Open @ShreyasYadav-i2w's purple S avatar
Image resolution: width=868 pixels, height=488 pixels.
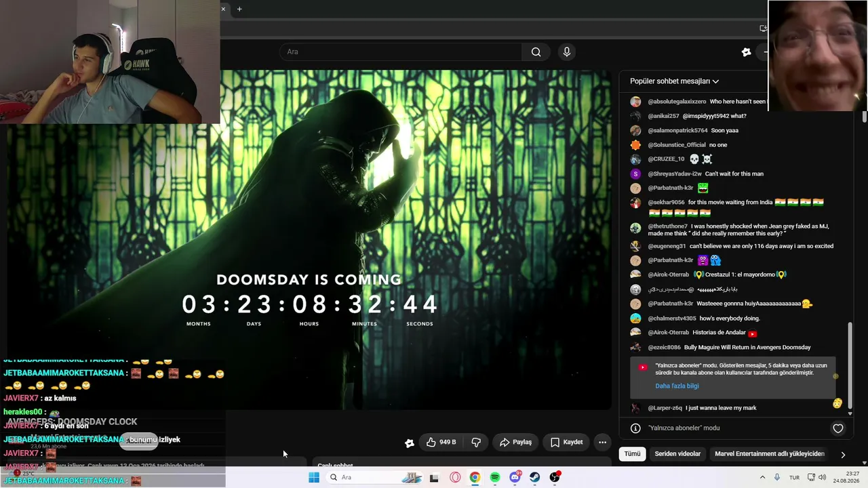pyautogui.click(x=635, y=174)
